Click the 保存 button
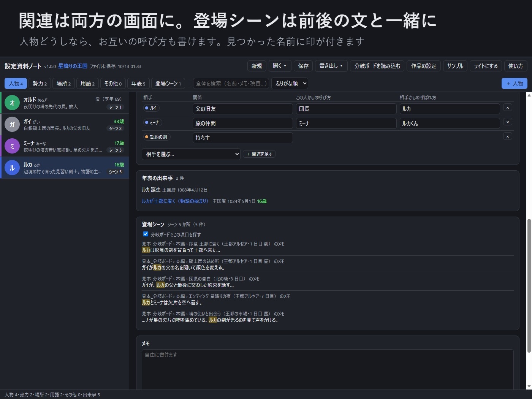The height and width of the screenshot is (399, 532). click(x=303, y=66)
